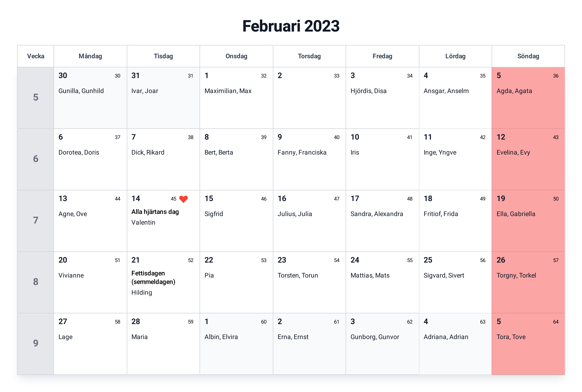The width and height of the screenshot is (582, 392).
Task: Select week number 5 in Vecka column
Action: click(x=35, y=98)
